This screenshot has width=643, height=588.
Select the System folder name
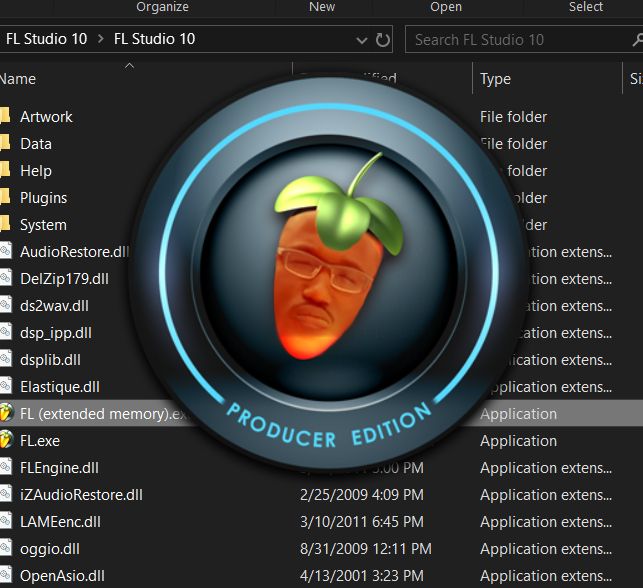43,225
